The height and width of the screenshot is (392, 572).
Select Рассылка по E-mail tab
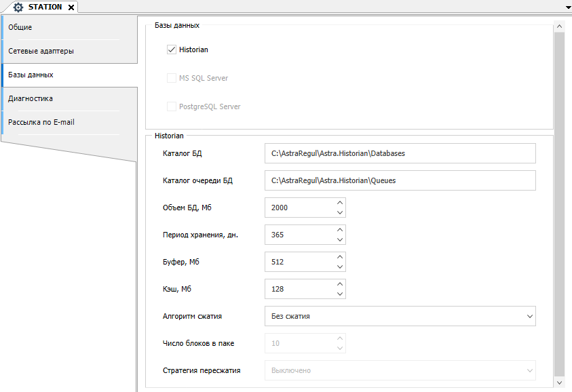click(x=61, y=122)
